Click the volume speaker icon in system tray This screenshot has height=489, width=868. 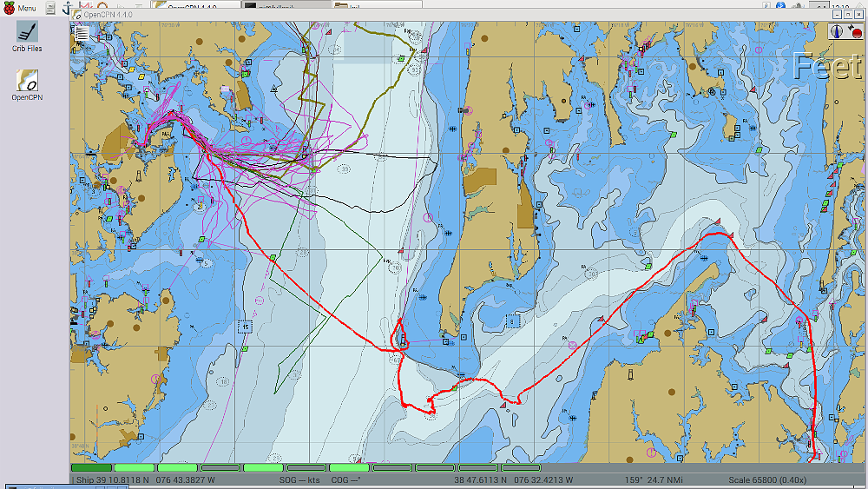click(798, 6)
